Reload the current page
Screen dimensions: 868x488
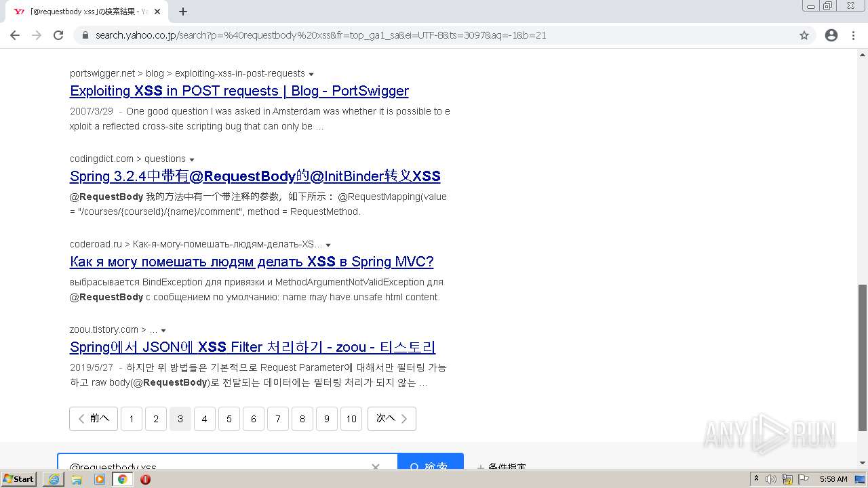coord(58,35)
